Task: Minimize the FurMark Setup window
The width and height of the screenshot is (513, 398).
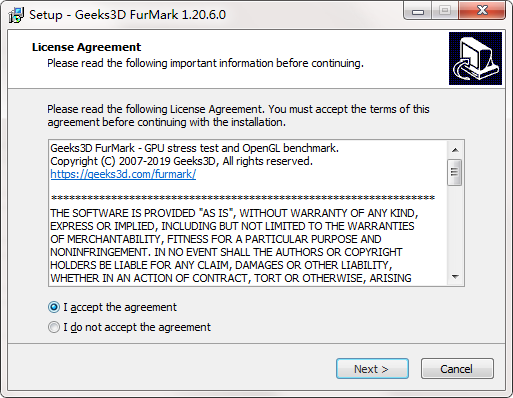Action: (418, 11)
